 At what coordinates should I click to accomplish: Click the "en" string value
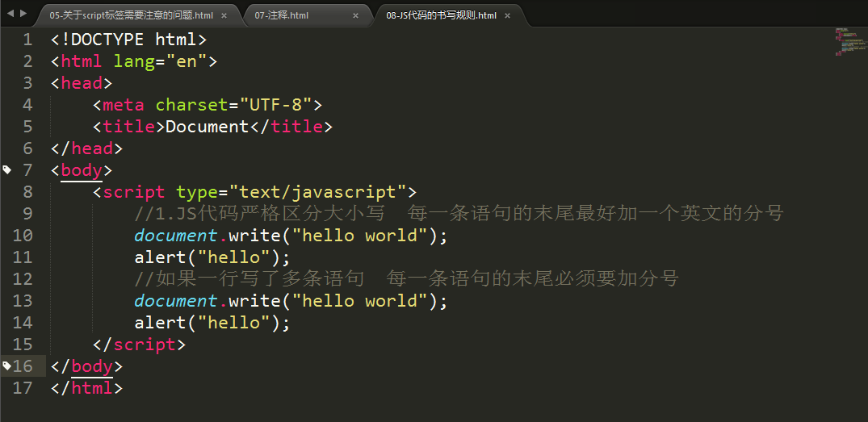click(x=186, y=61)
